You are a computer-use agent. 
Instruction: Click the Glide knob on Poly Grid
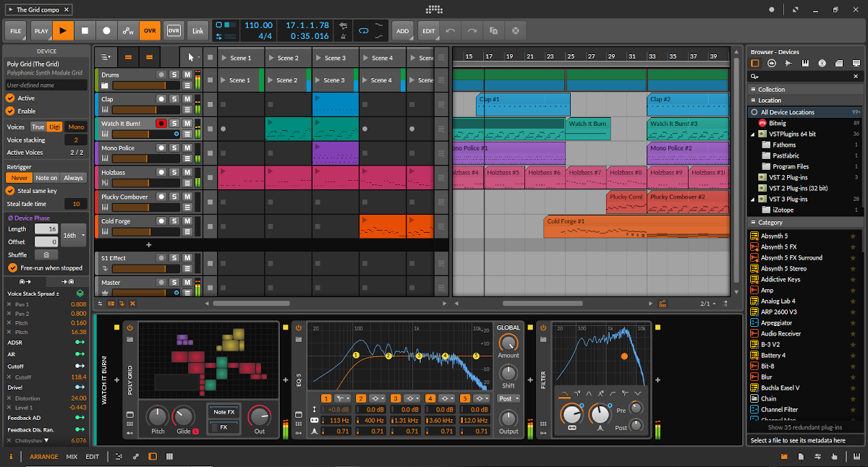tap(183, 416)
